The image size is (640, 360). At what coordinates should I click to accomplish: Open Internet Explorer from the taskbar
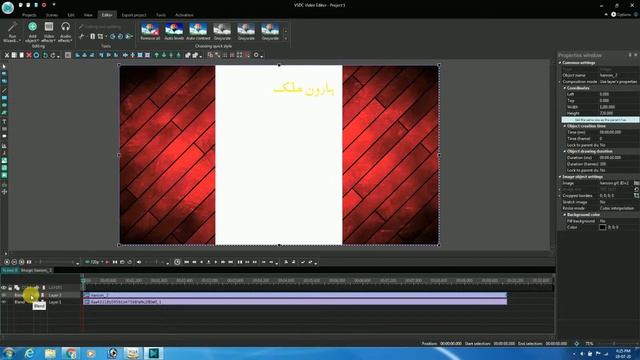(29, 353)
